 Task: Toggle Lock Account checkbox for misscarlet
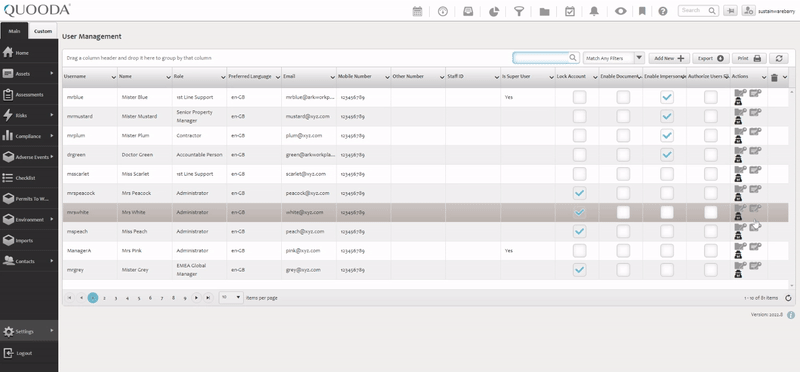pyautogui.click(x=579, y=174)
